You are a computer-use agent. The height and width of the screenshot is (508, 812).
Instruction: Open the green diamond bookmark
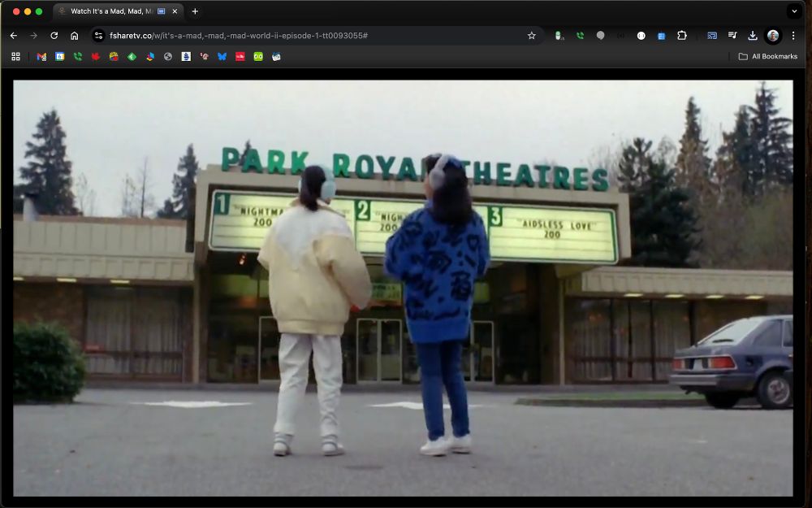pyautogui.click(x=132, y=57)
